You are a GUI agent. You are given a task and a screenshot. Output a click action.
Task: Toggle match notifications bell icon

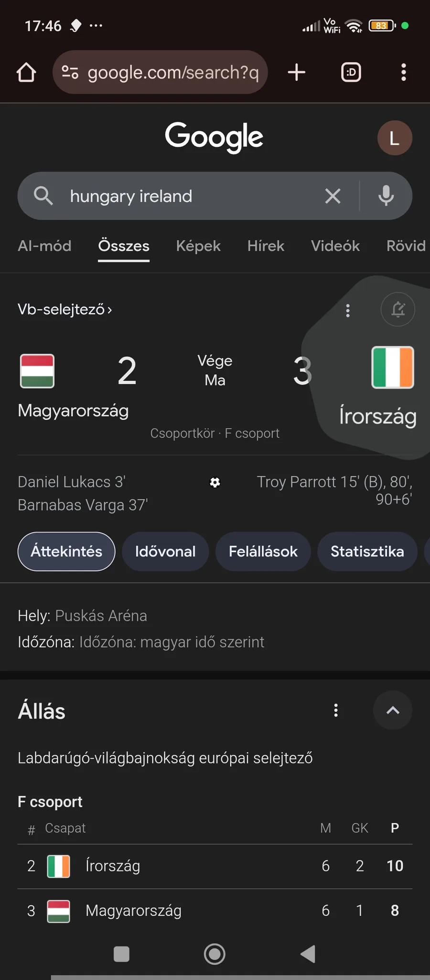click(398, 309)
